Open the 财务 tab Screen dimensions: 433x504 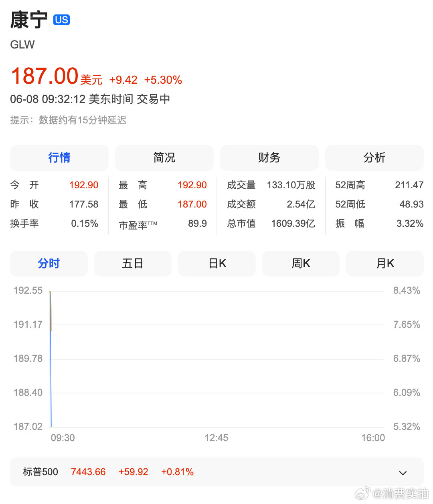point(269,157)
